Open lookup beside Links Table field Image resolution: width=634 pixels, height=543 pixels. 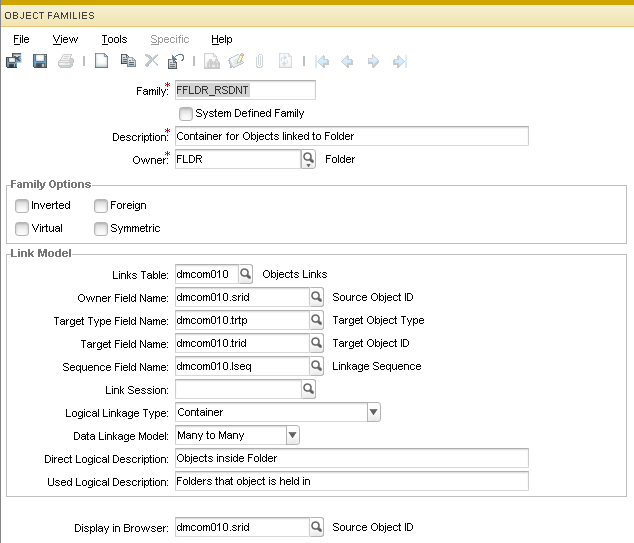[246, 274]
